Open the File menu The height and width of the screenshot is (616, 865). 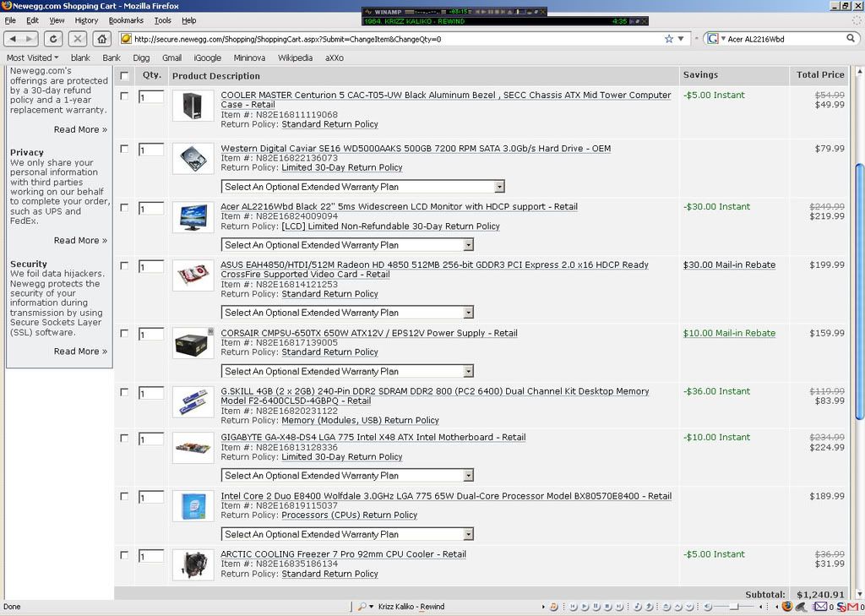click(x=10, y=20)
